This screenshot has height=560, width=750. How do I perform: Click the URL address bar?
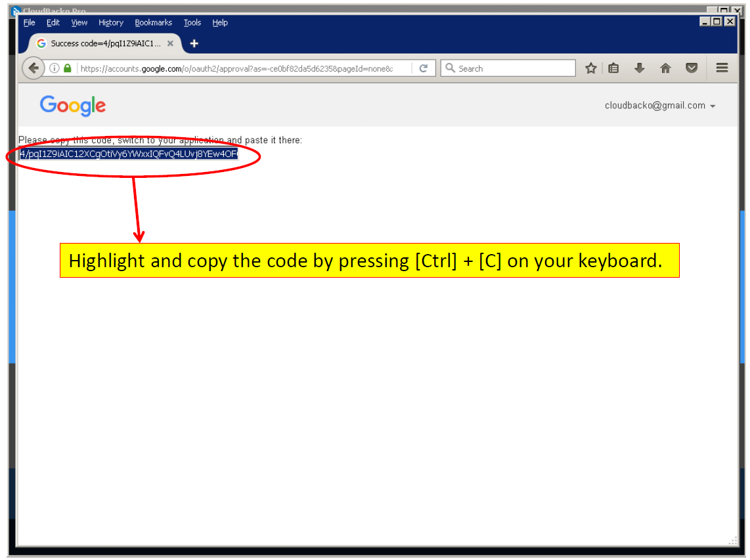coord(236,68)
